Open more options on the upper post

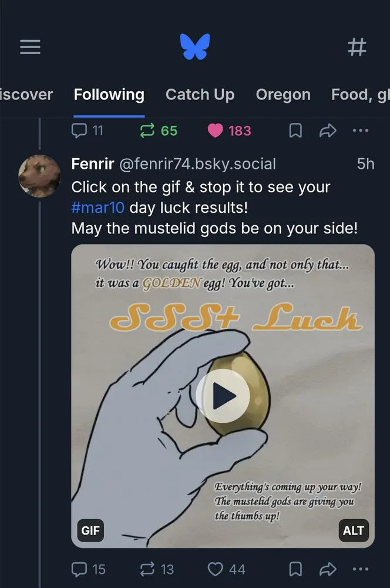(x=360, y=131)
